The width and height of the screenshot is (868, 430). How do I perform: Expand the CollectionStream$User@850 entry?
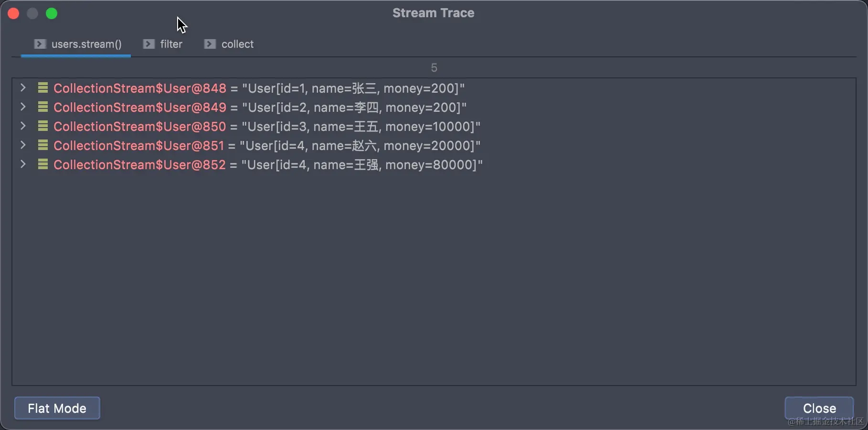[x=23, y=126]
